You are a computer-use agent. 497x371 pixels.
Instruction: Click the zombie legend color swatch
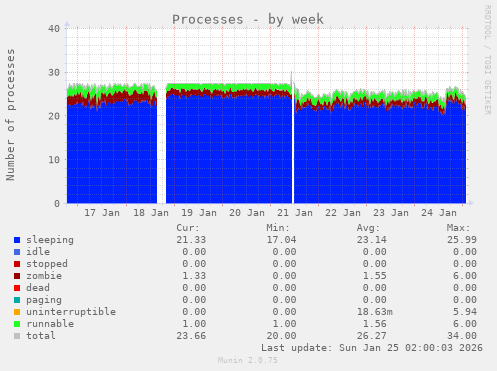coord(17,276)
